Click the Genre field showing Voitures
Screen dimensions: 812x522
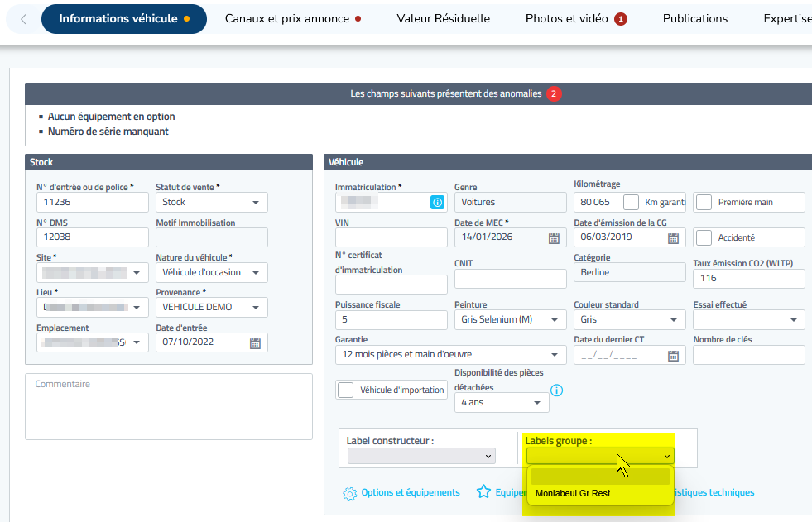510,203
